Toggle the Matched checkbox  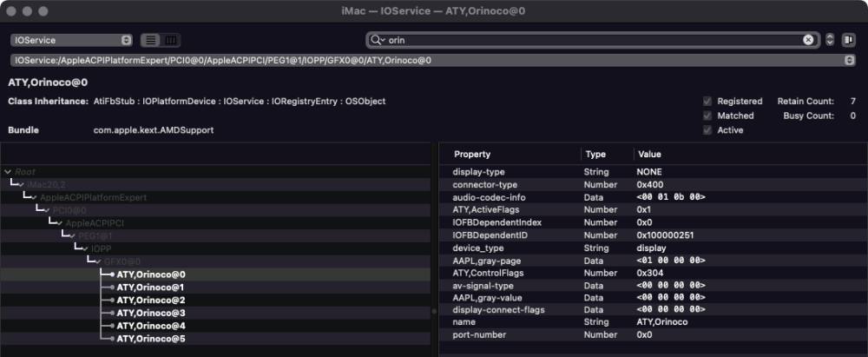click(x=707, y=116)
